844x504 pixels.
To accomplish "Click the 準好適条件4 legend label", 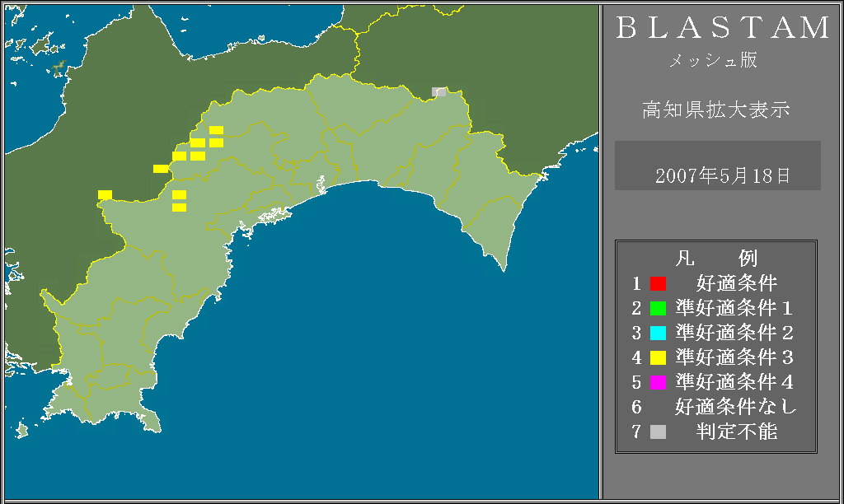I will 734,382.
